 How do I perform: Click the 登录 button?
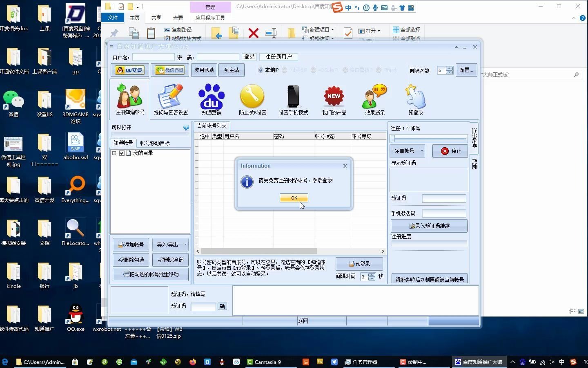(x=249, y=57)
